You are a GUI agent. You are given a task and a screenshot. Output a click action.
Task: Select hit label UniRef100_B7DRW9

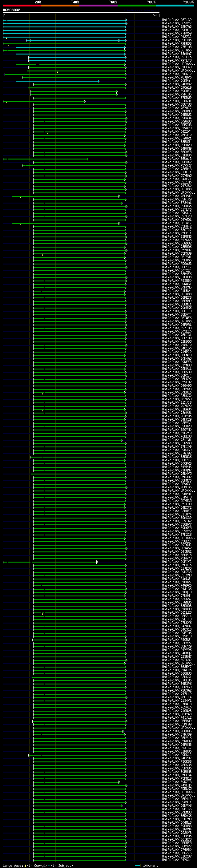(x=176, y=98)
